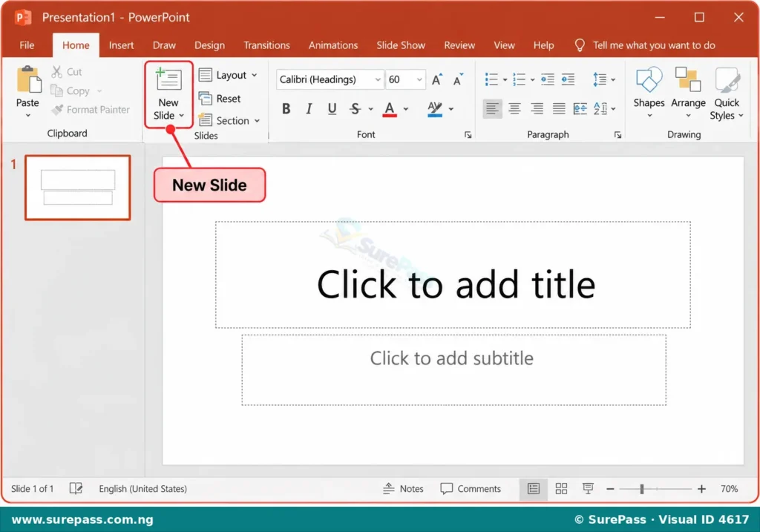Cut the selection with scissors icon
This screenshot has width=760, height=532.
pyautogui.click(x=56, y=72)
